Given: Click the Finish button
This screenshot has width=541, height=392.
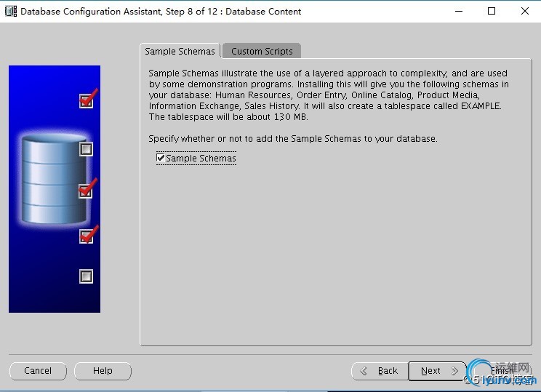Looking at the screenshot, I should (x=500, y=371).
